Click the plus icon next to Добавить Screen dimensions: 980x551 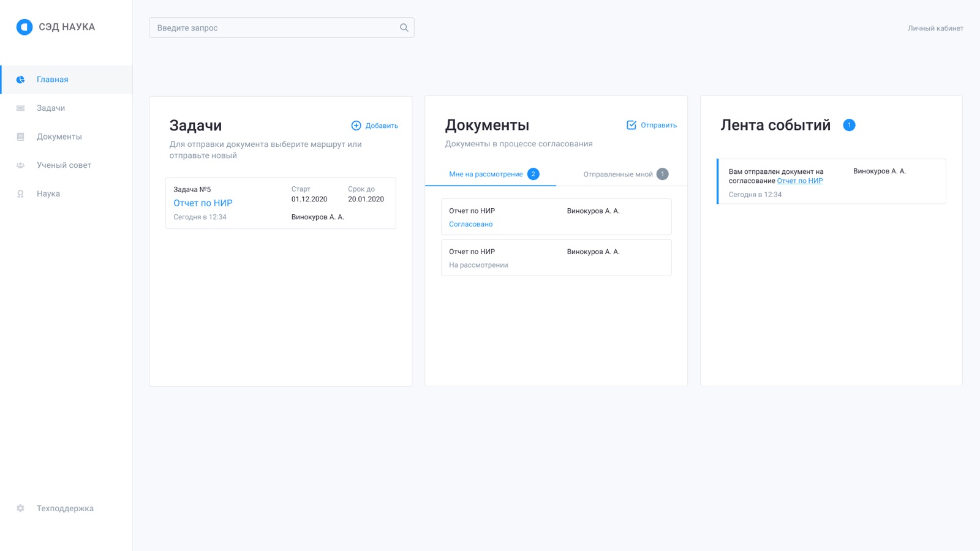pyautogui.click(x=356, y=126)
